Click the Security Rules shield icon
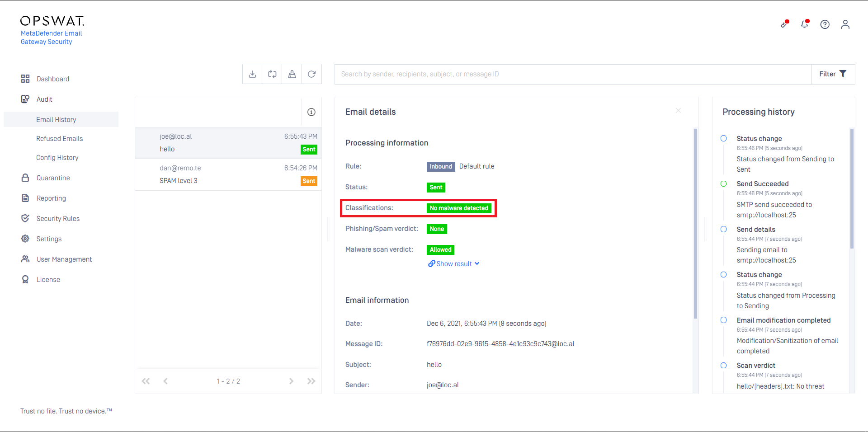 [x=25, y=218]
